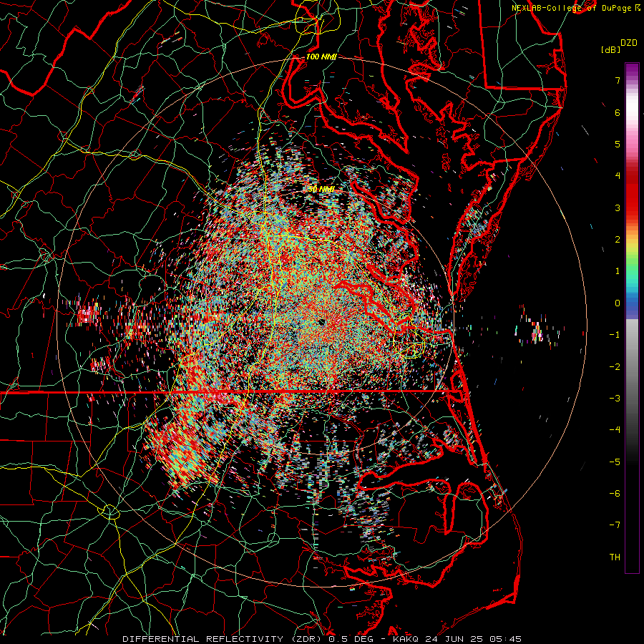Click the positive 2 scale value
The height and width of the screenshot is (644, 644).
point(618,240)
